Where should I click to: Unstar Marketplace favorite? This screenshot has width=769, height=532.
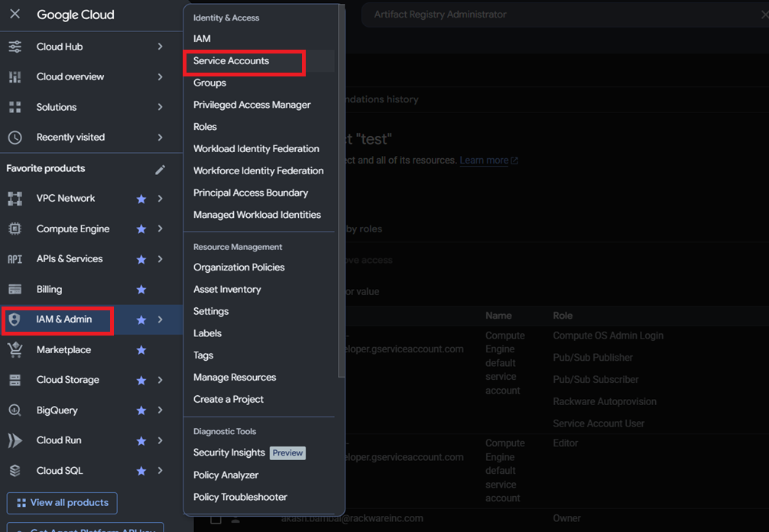(x=141, y=349)
